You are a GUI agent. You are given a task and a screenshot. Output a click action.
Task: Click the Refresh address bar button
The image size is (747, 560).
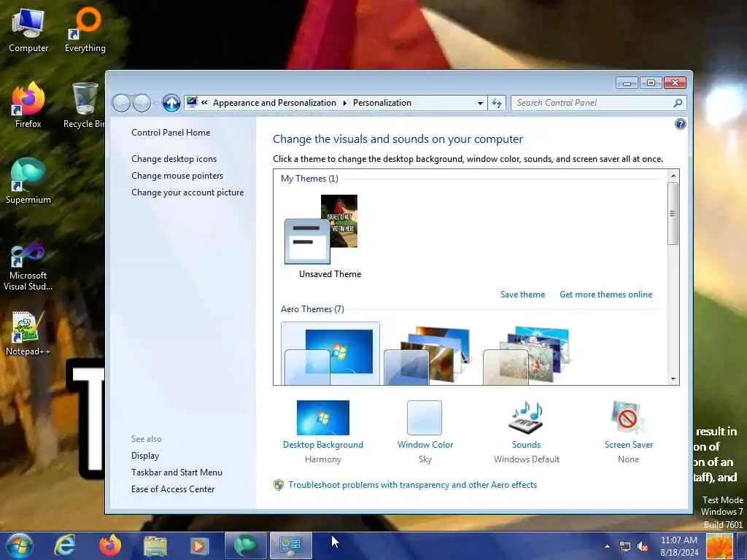click(496, 103)
